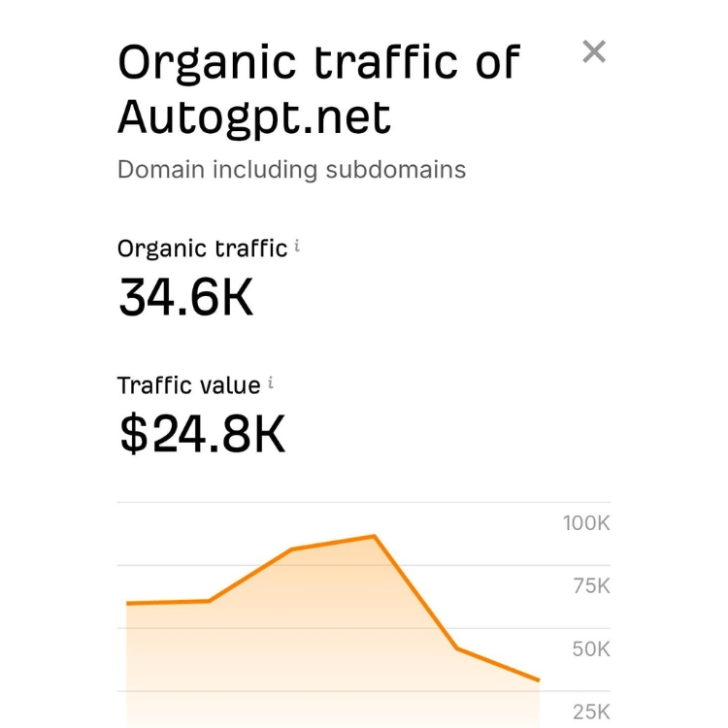Click the Autogpt.net domain name in the heading

tap(254, 116)
